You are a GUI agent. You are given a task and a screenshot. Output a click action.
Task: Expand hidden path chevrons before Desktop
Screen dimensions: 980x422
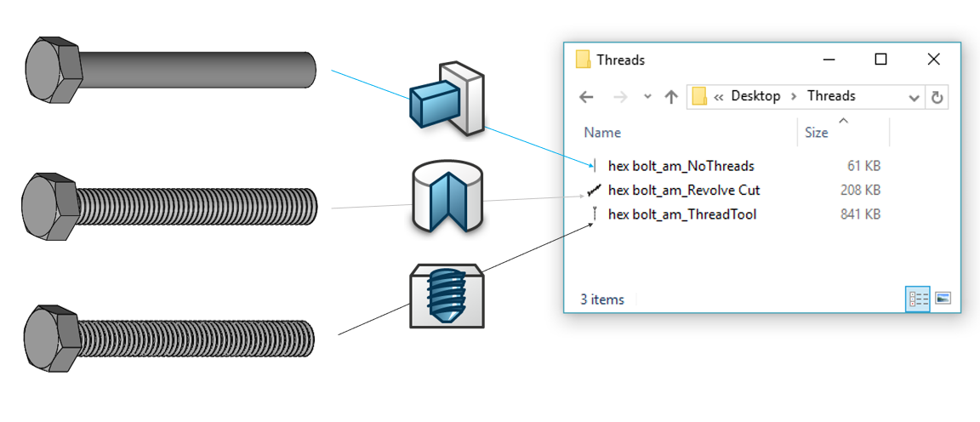[x=719, y=96]
